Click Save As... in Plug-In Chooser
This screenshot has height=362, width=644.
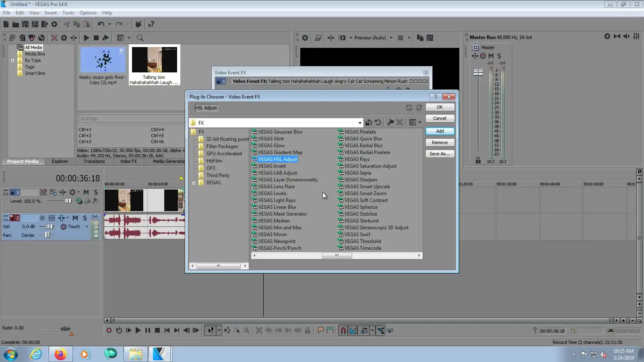[440, 154]
